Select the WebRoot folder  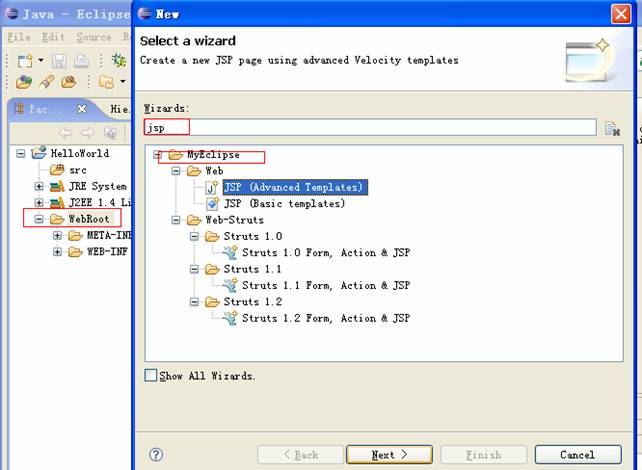(89, 219)
